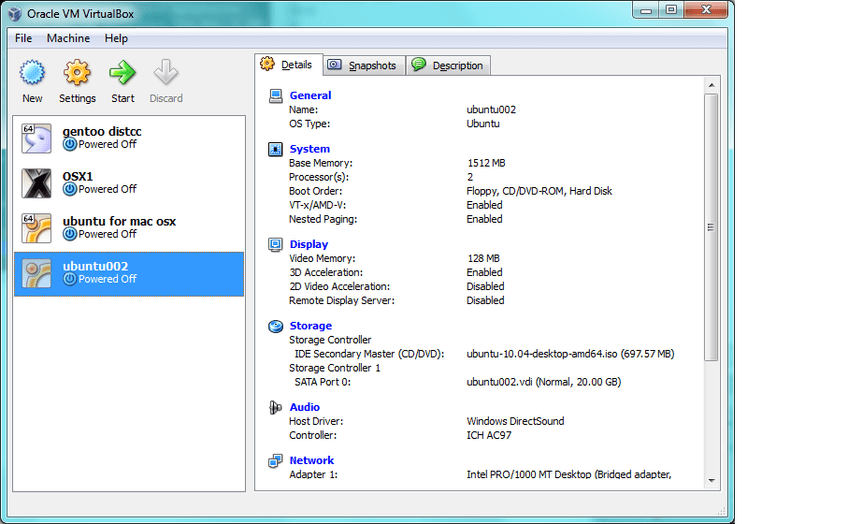The height and width of the screenshot is (524, 848).
Task: Click the Nested Paging label
Action: (323, 219)
